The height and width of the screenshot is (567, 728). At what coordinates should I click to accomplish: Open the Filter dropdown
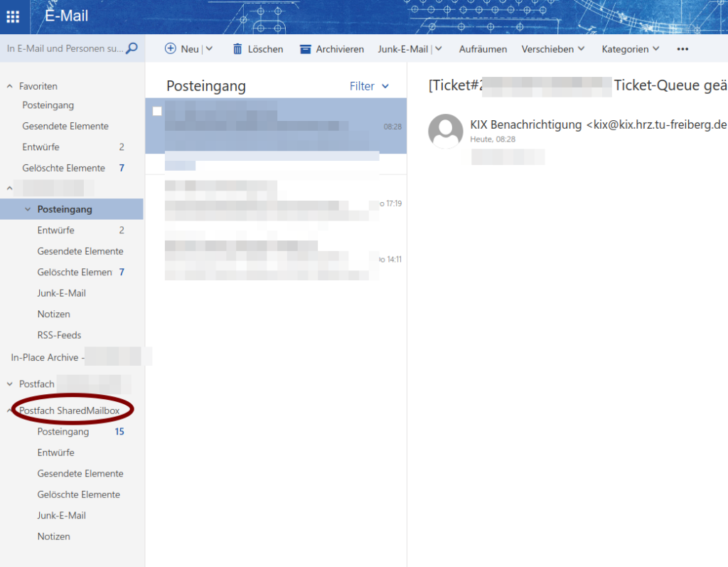point(369,86)
